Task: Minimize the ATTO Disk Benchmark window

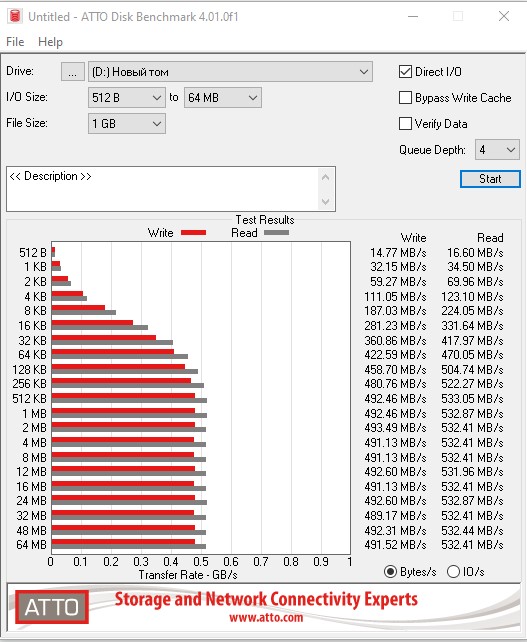Action: coord(413,16)
